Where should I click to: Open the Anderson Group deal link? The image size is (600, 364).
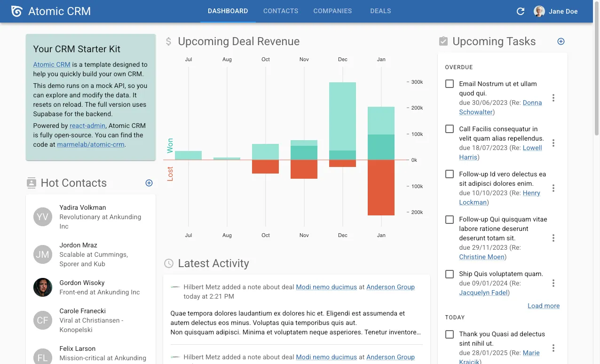point(390,287)
